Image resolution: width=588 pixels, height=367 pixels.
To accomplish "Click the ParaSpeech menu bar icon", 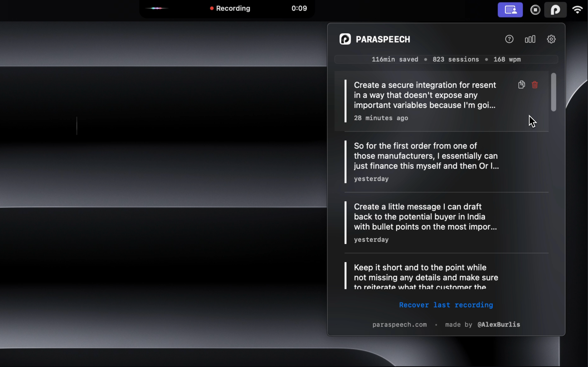I will tap(555, 10).
